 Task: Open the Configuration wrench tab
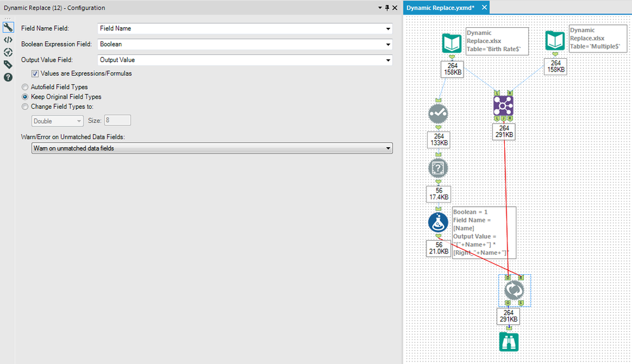coord(8,27)
